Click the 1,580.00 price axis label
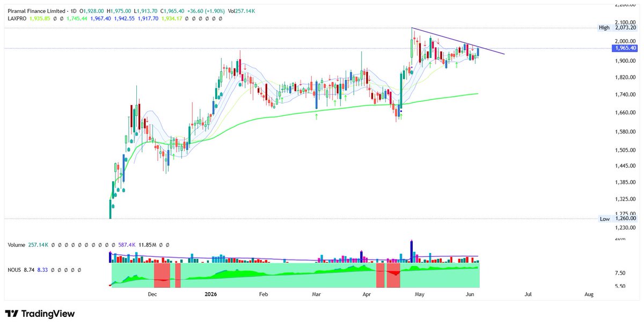This screenshot has height=327, width=644. (625, 131)
